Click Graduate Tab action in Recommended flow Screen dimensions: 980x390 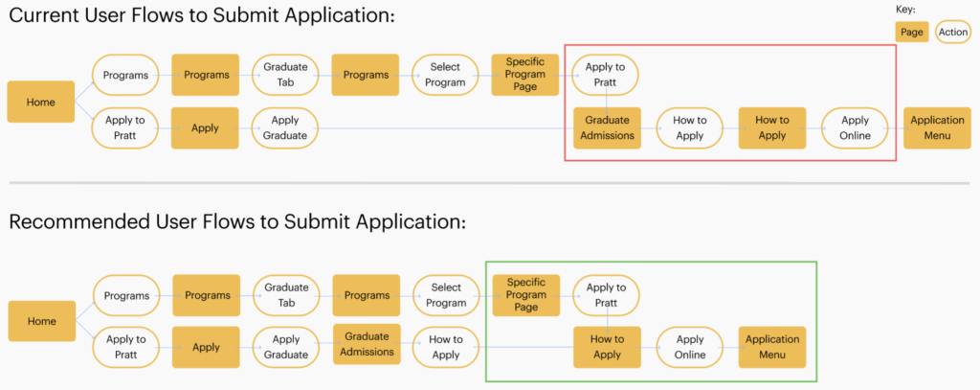[287, 295]
